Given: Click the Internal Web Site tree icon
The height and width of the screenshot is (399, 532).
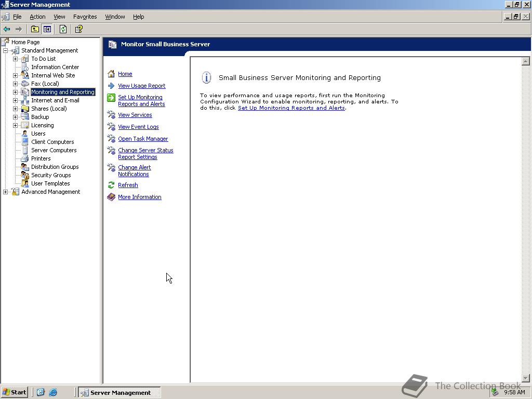Looking at the screenshot, I should click(x=25, y=75).
